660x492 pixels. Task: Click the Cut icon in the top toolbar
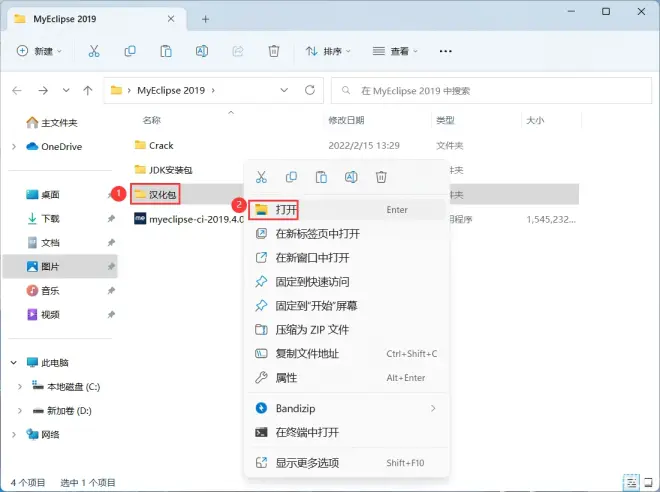click(x=94, y=51)
